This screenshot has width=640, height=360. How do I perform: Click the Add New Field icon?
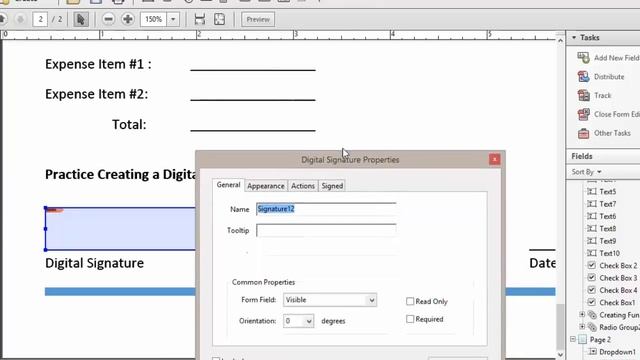[x=584, y=58]
